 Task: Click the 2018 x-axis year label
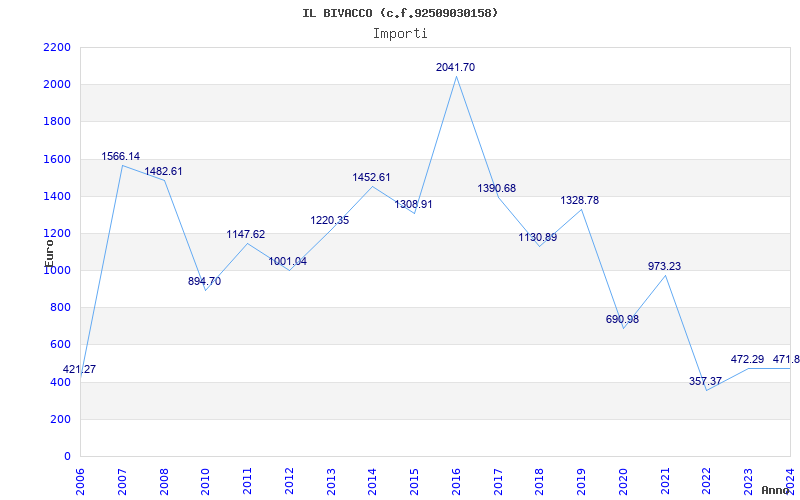pos(540,482)
